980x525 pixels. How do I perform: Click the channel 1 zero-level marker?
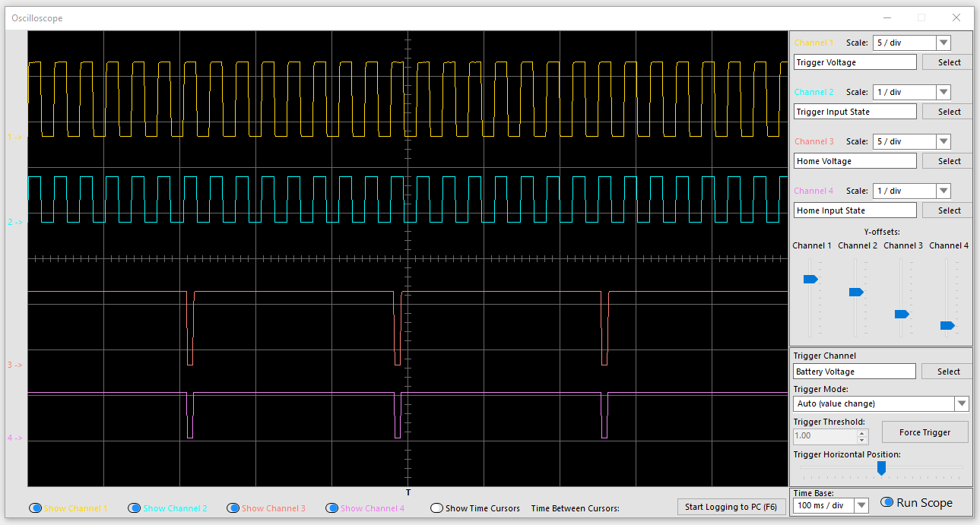coord(15,137)
